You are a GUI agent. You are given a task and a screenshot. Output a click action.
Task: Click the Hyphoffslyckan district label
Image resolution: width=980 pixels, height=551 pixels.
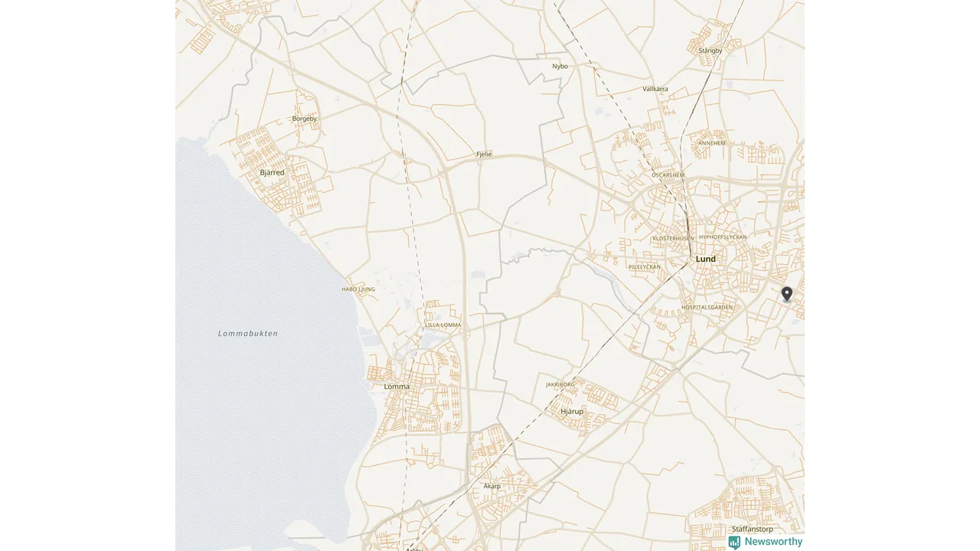[722, 237]
